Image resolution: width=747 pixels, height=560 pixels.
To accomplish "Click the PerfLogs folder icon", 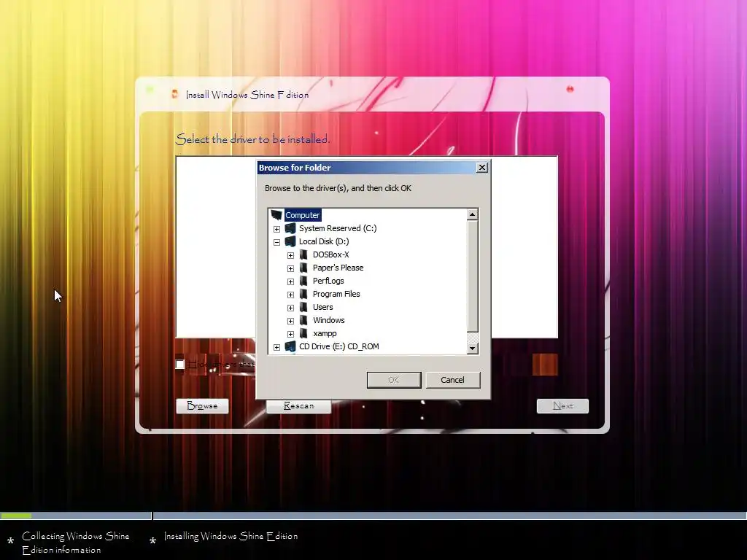I will coord(303,281).
